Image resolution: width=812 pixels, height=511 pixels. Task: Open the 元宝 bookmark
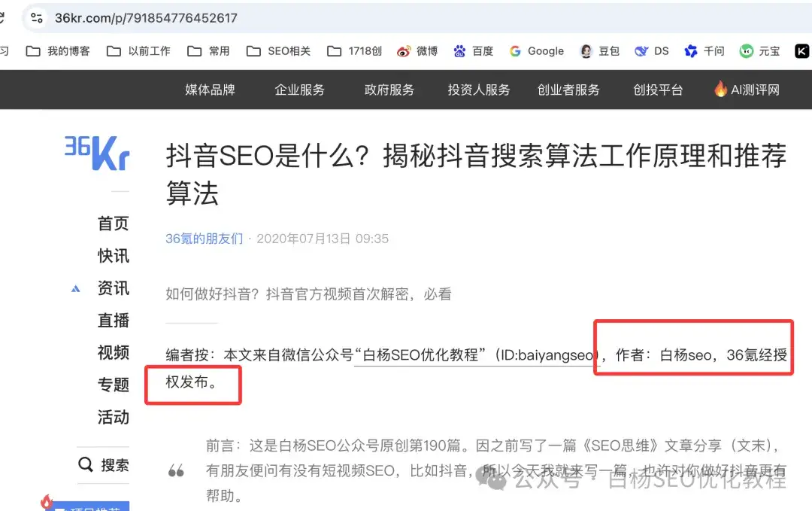pyautogui.click(x=759, y=50)
